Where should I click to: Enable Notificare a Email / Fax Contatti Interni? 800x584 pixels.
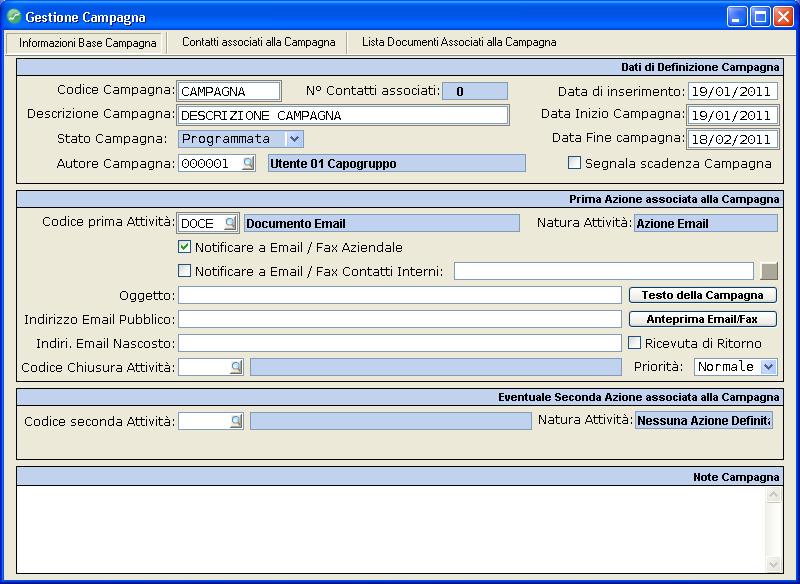(x=184, y=271)
